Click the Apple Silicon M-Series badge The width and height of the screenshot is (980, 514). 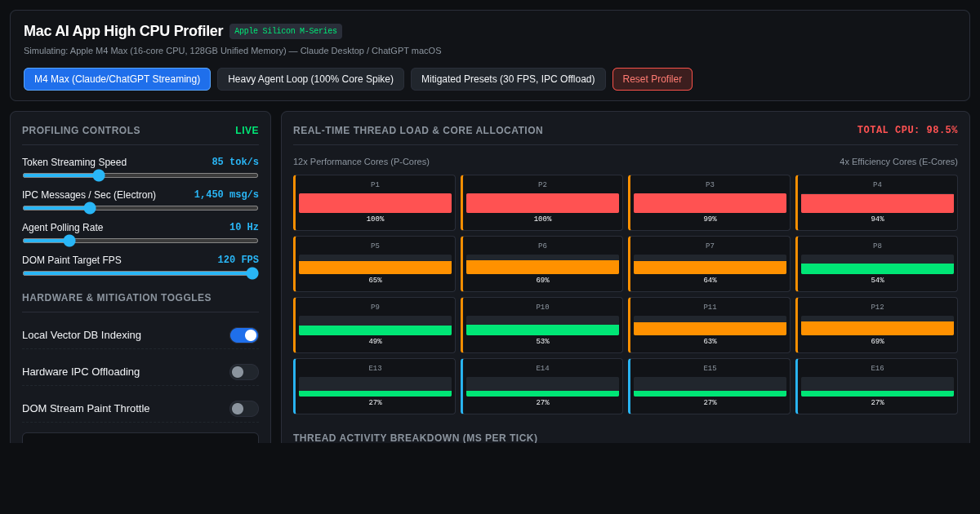tap(286, 31)
